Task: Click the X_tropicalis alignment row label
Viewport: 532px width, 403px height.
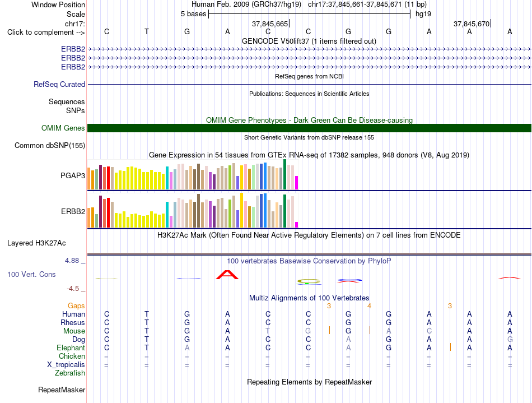Action: (66, 365)
